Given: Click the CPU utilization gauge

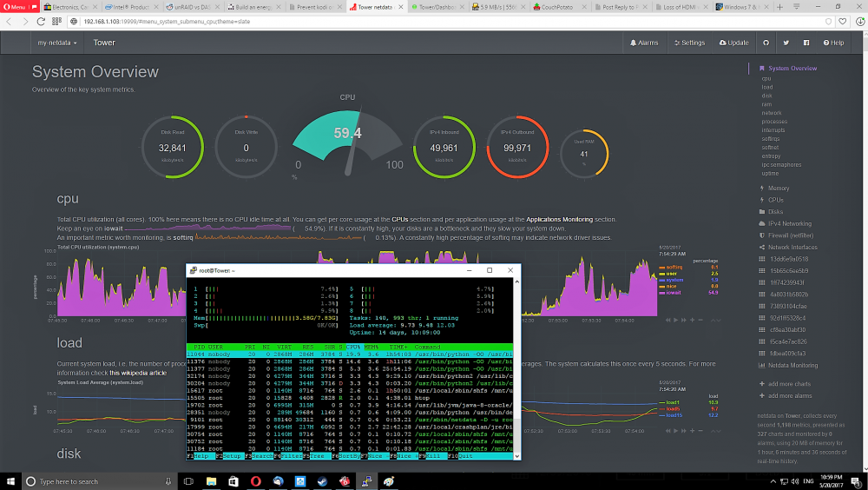Looking at the screenshot, I should pyautogui.click(x=348, y=142).
